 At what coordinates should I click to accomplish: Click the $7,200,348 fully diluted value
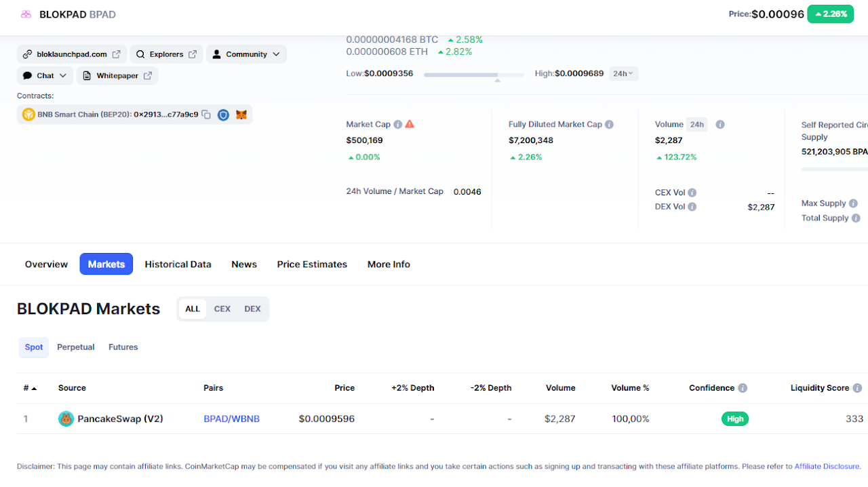(531, 140)
